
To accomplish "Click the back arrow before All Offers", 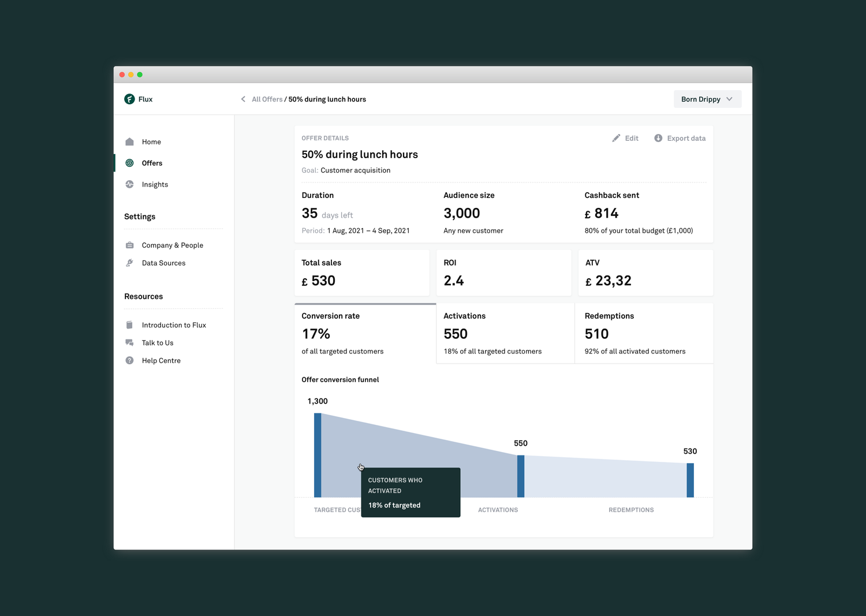I will coord(243,99).
